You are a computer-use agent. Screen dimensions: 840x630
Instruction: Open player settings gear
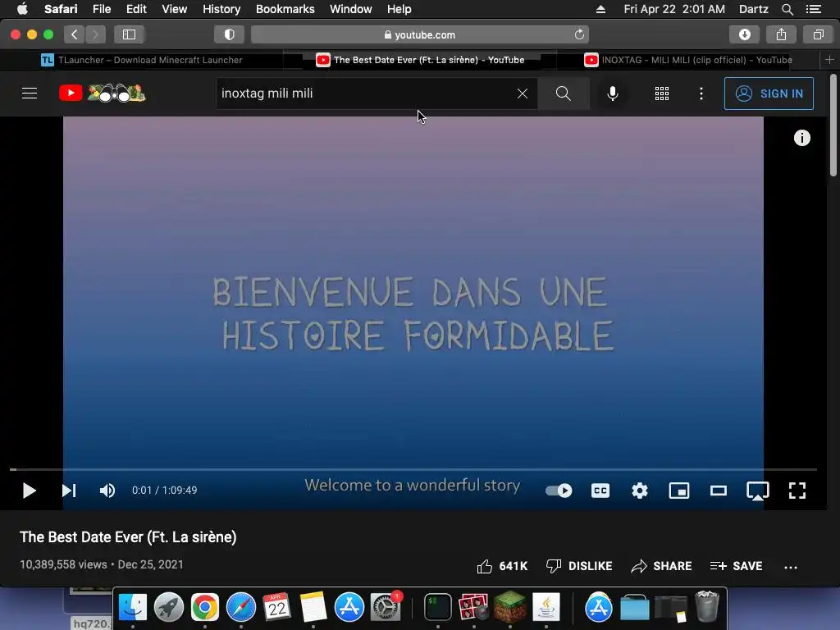[640, 491]
